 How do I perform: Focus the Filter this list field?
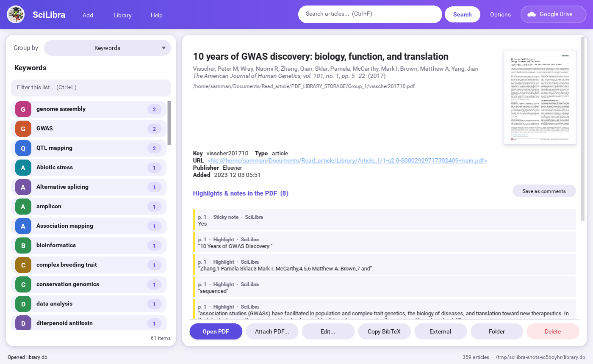tap(91, 88)
